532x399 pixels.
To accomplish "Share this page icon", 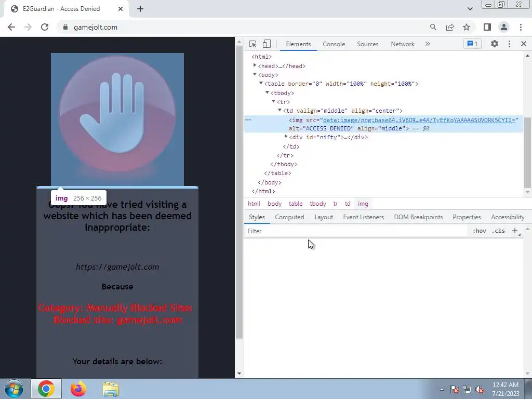I will pyautogui.click(x=450, y=27).
